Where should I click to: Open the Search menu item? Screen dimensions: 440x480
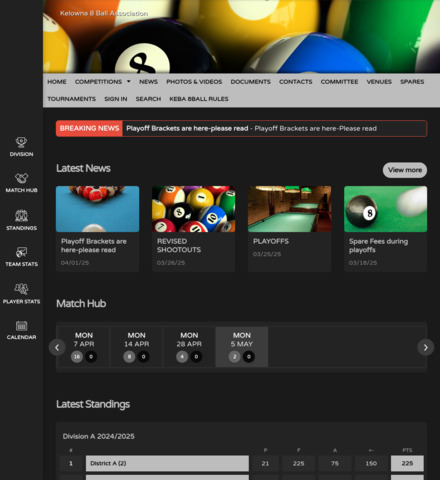click(x=148, y=99)
